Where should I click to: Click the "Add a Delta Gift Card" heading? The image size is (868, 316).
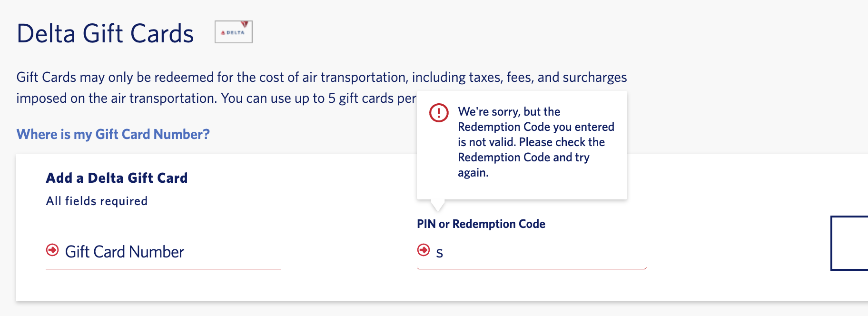tap(117, 178)
